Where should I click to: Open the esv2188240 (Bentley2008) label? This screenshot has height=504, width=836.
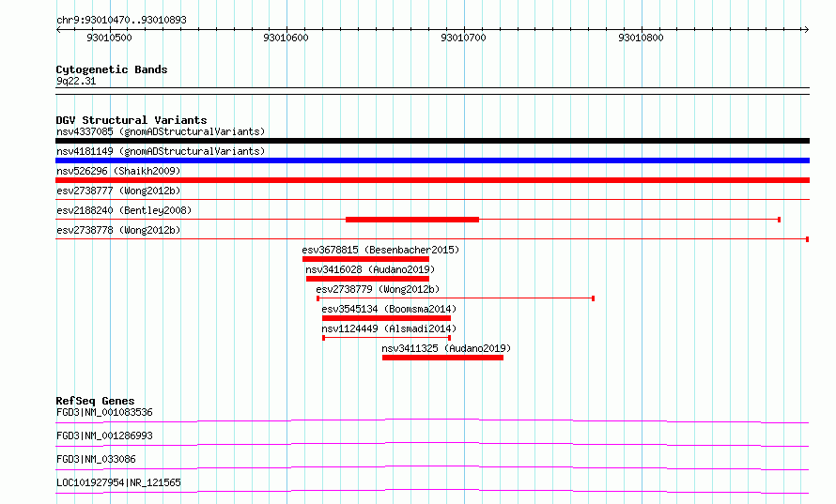(124, 210)
